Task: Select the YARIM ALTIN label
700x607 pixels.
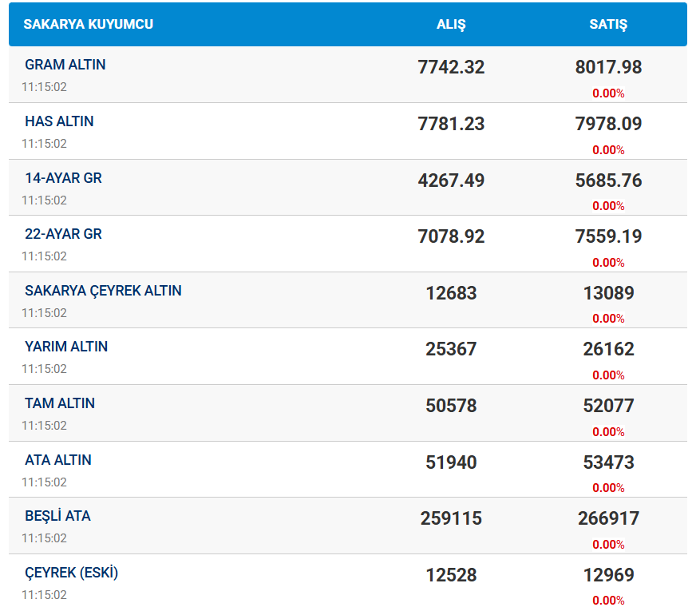Action: click(66, 347)
